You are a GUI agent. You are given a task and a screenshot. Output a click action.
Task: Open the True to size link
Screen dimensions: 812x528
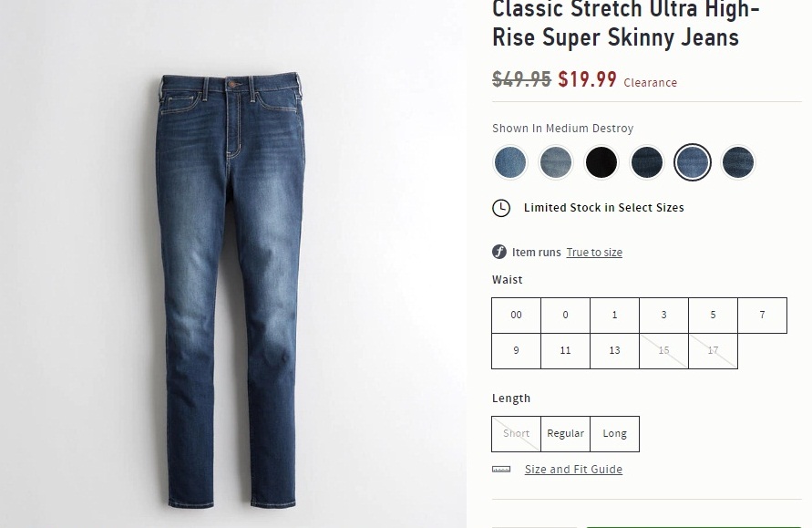click(594, 253)
